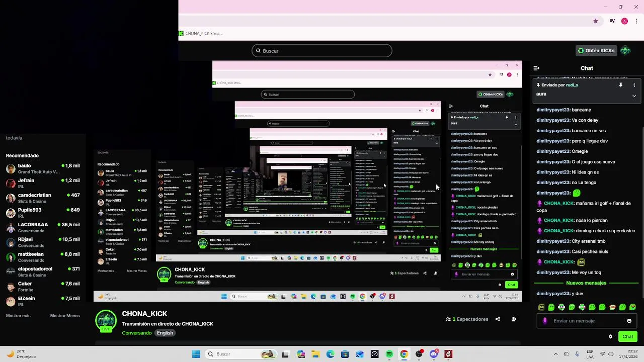Open Spotify from the taskbar
The height and width of the screenshot is (362, 644).
point(389,354)
